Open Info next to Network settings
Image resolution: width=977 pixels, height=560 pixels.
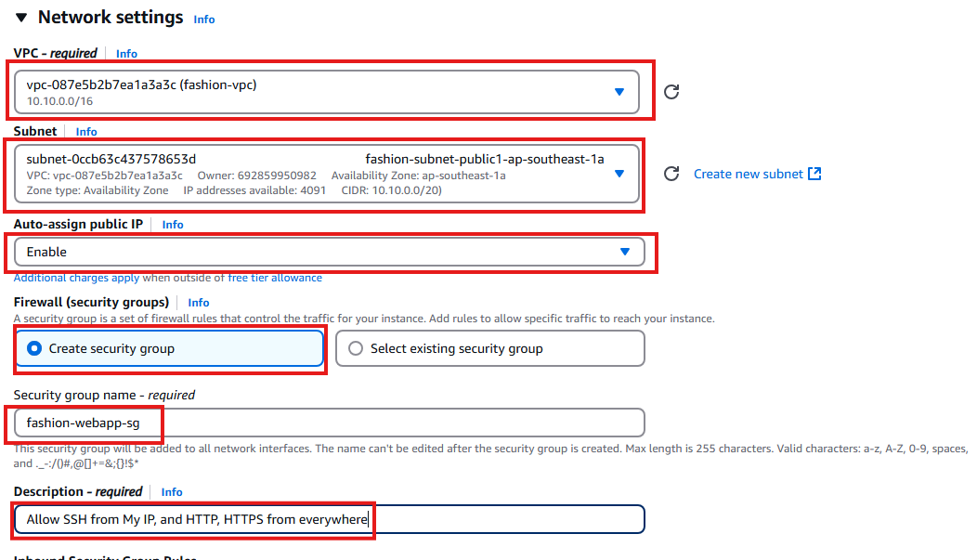[x=203, y=20]
